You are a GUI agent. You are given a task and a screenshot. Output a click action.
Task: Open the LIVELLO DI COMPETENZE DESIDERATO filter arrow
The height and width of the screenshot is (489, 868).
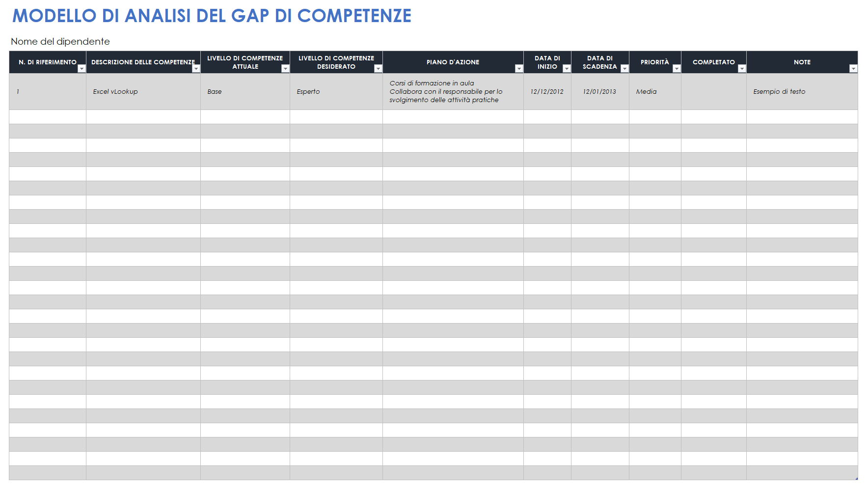point(378,69)
